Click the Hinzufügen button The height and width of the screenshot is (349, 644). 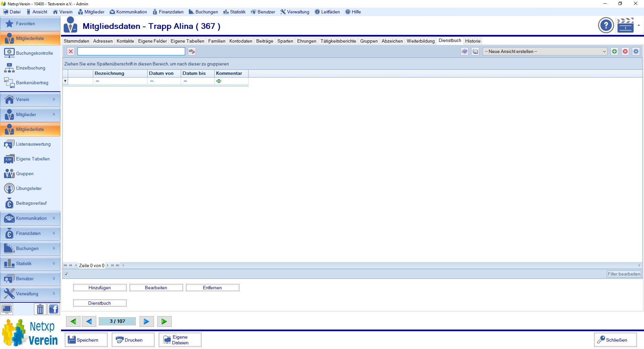100,288
